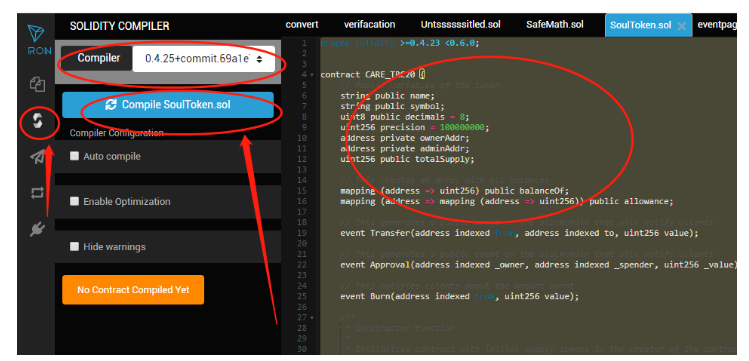Click the pragma solidity line in editor
This screenshot has height=361, width=749.
[399, 43]
